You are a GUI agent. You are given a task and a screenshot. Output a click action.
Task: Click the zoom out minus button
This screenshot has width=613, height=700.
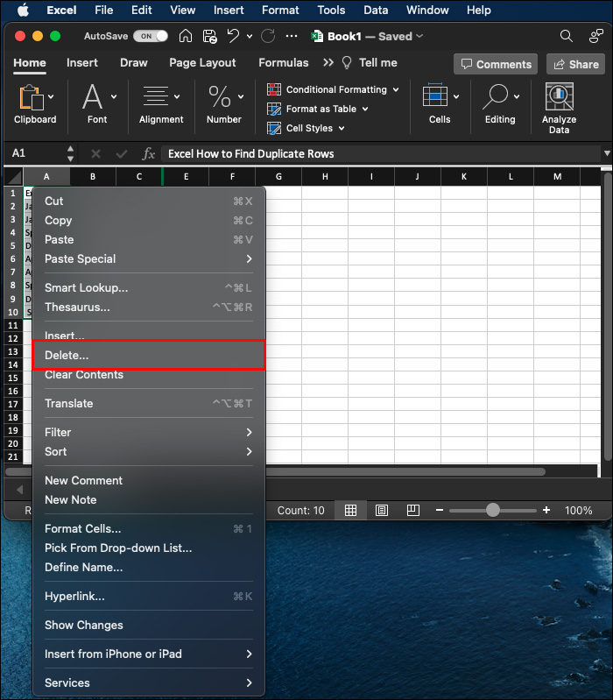pos(440,510)
